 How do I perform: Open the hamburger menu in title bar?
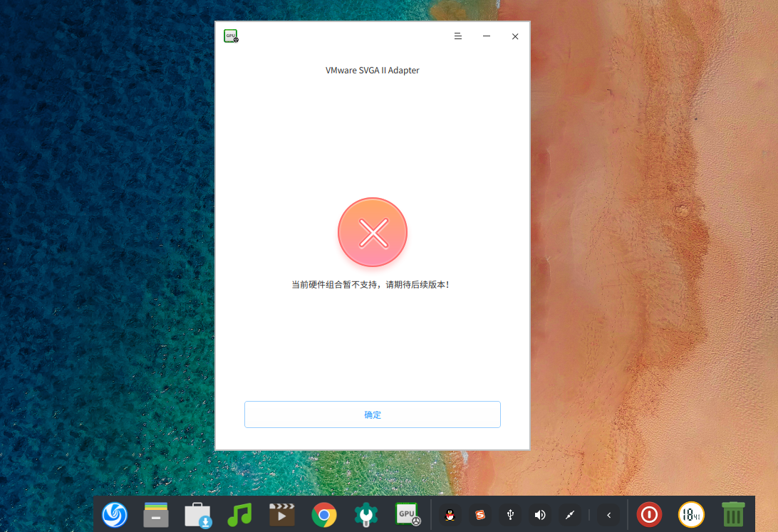[458, 36]
